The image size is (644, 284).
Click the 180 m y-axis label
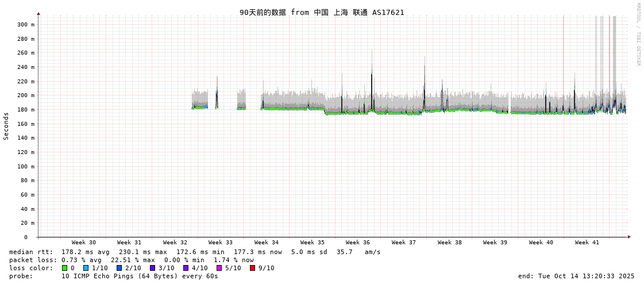click(25, 110)
